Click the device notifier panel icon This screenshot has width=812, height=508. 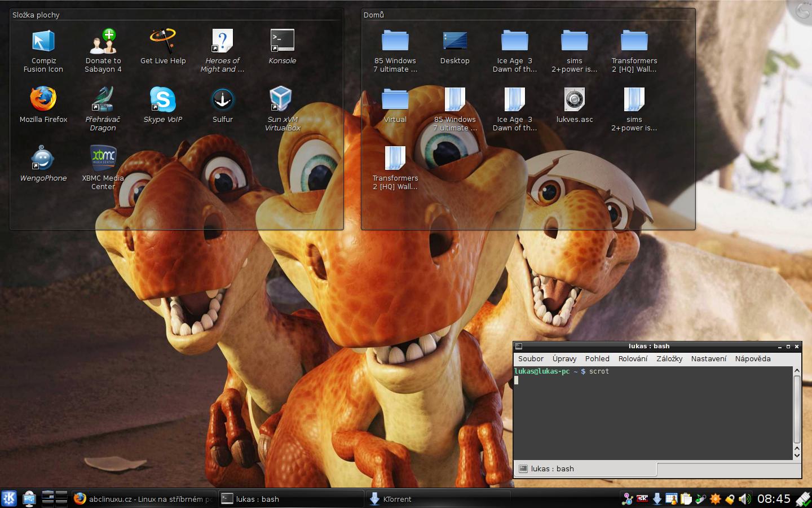(x=29, y=498)
